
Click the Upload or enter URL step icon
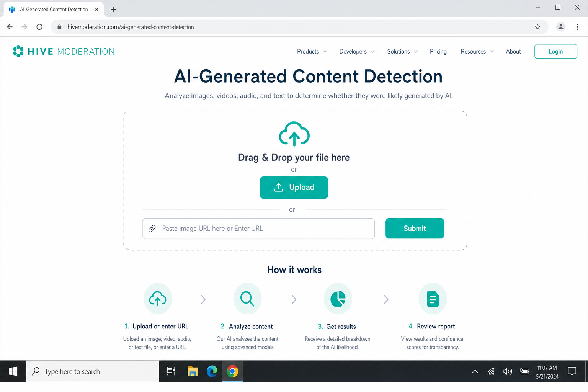click(x=158, y=299)
